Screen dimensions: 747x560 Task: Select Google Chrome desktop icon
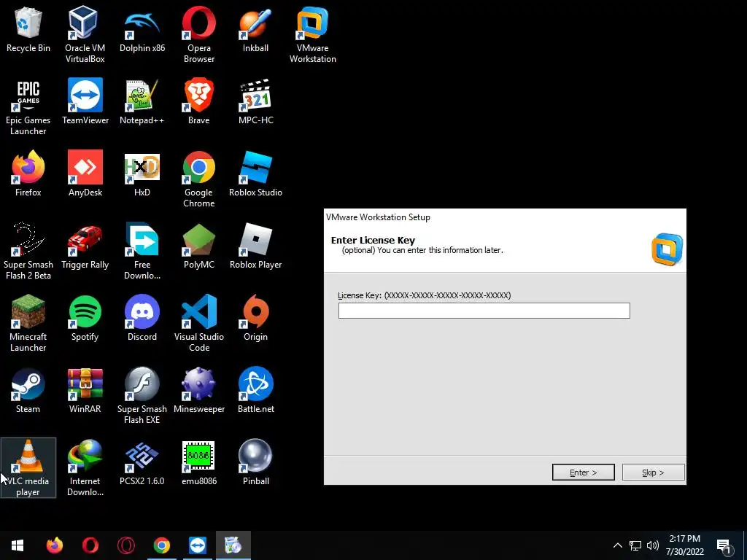point(198,179)
